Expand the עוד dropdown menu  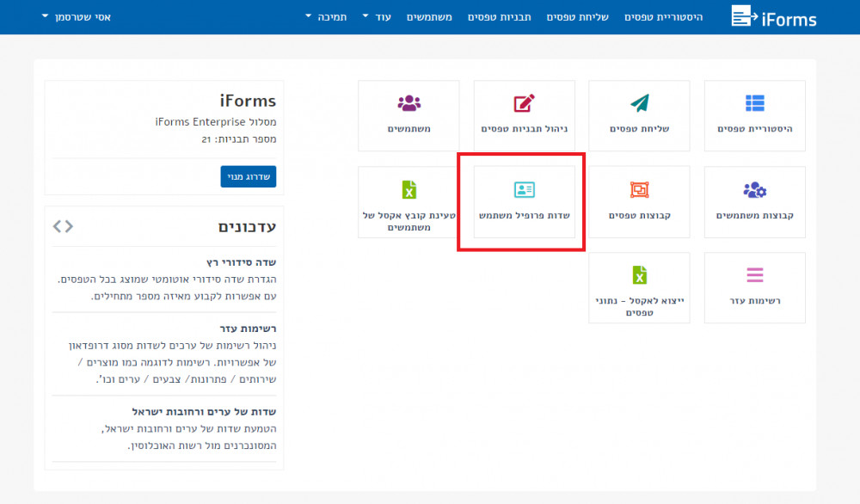click(377, 17)
